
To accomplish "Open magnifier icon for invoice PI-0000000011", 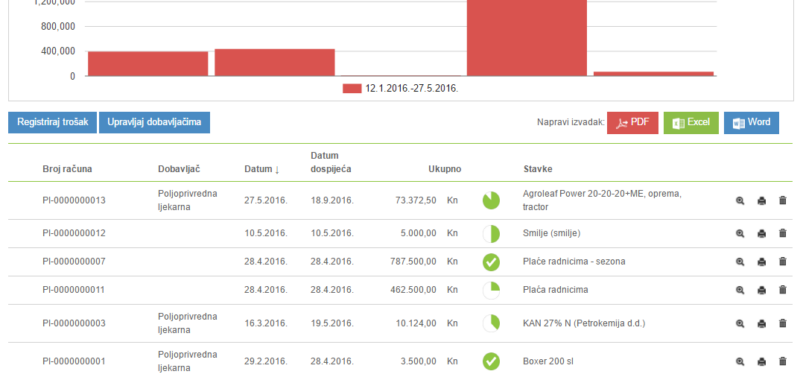I will (740, 290).
